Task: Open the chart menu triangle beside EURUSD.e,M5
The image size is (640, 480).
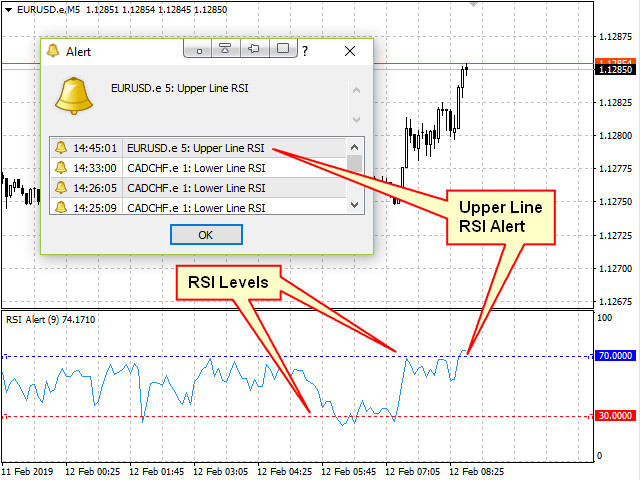Action: click(x=9, y=10)
